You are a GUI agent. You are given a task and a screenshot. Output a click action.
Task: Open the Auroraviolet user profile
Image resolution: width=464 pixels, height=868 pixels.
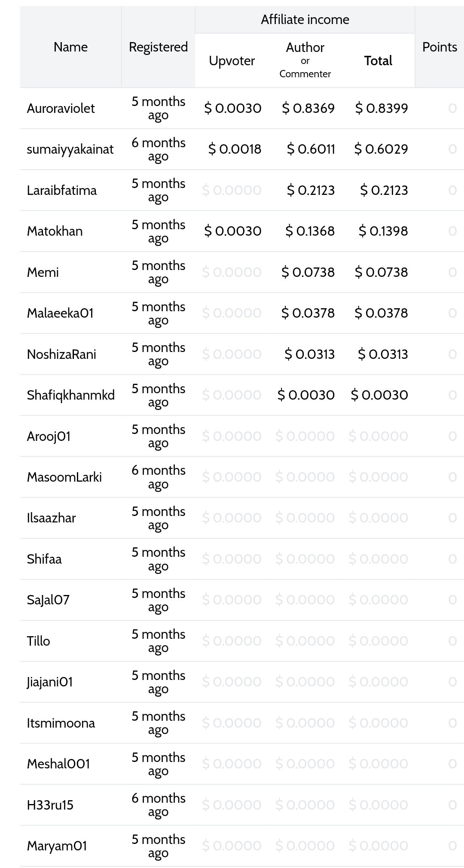pyautogui.click(x=61, y=108)
